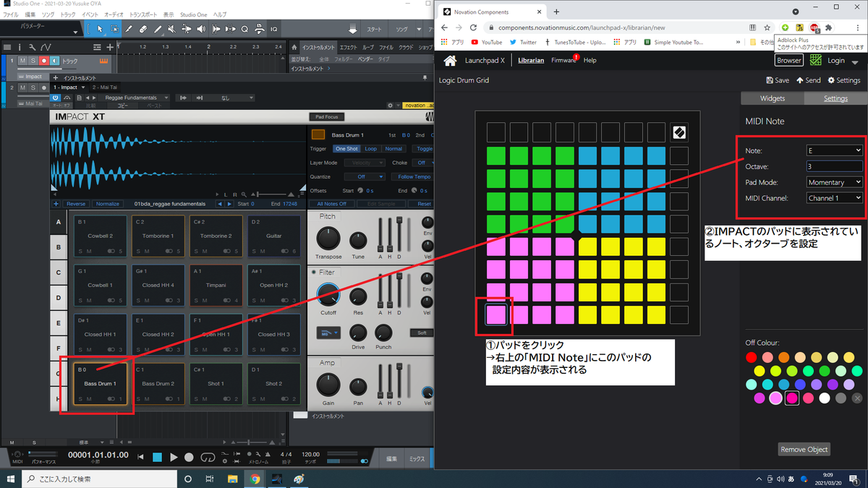Click the Novation logo pad on grid
The height and width of the screenshot is (488, 868).
point(679,132)
